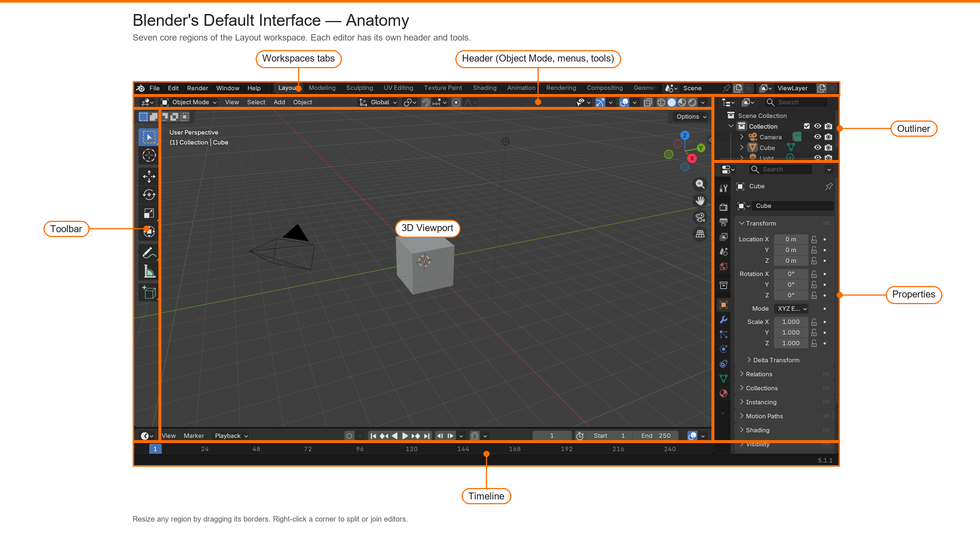The width and height of the screenshot is (980, 533).
Task: Click the Select menu in viewport header
Action: click(x=256, y=102)
